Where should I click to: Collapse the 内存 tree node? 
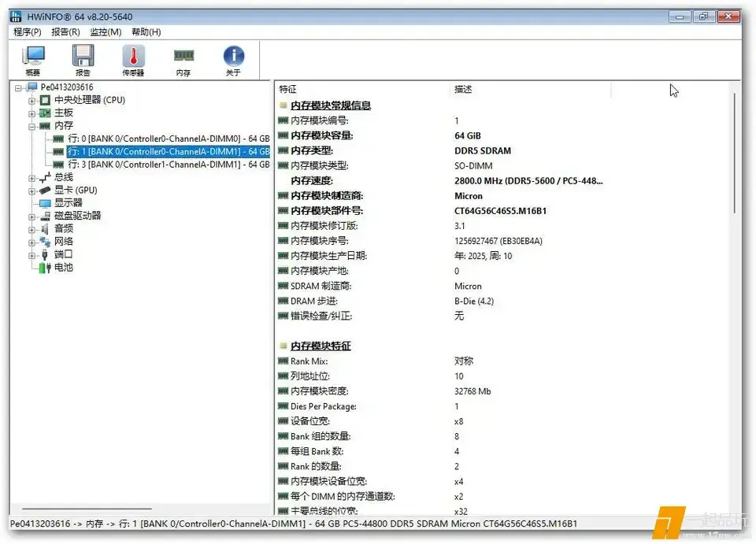click(x=31, y=126)
